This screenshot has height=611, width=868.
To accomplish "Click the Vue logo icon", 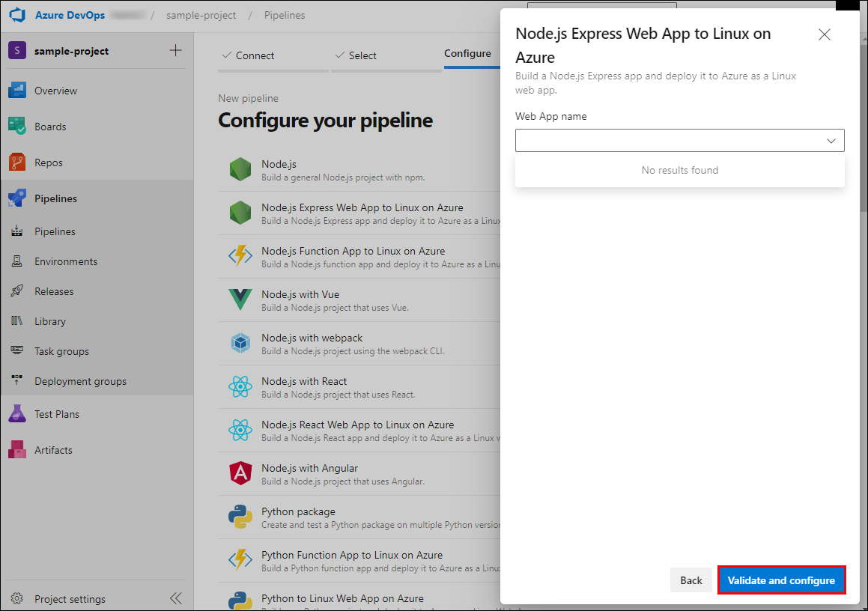I will coord(240,300).
